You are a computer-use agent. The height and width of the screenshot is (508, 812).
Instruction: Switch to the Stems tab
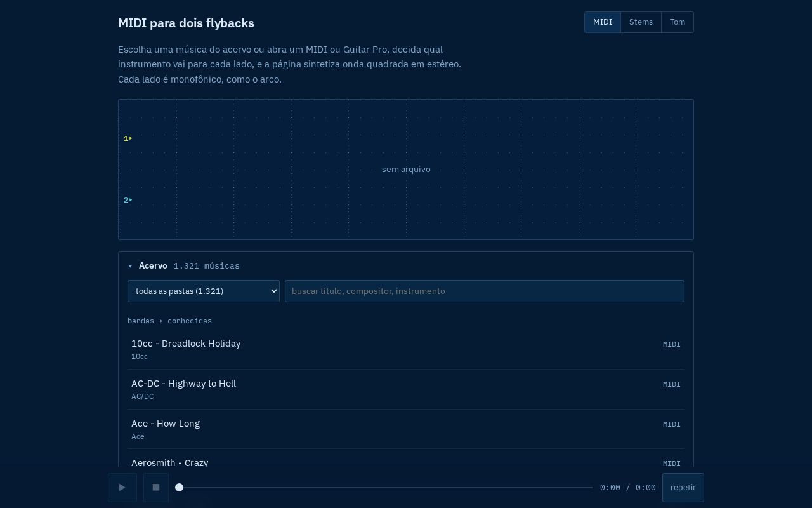[641, 22]
